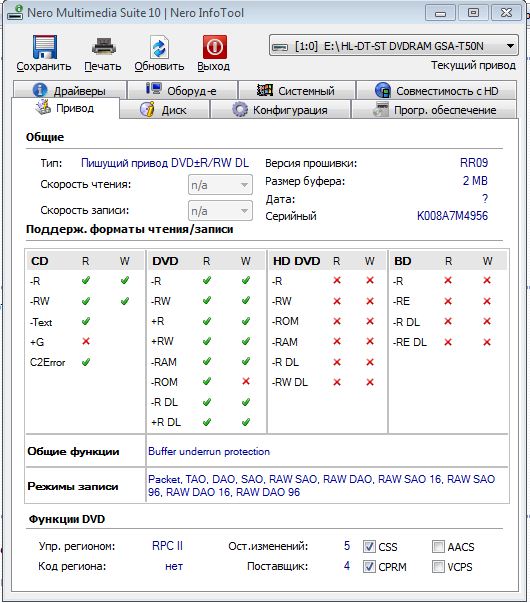
Task: Click the Диск tab disc icon
Action: pyautogui.click(x=147, y=110)
